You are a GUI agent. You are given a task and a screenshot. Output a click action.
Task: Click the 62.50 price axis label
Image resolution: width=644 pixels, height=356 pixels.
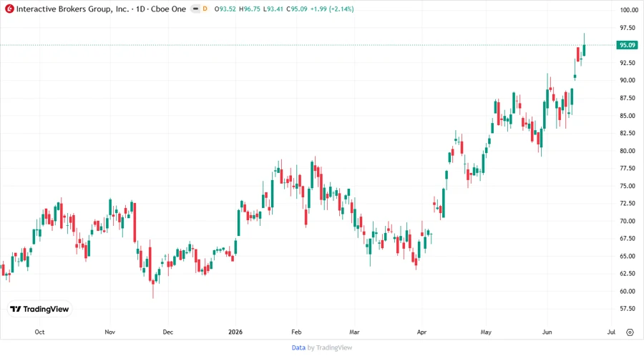[x=628, y=274]
